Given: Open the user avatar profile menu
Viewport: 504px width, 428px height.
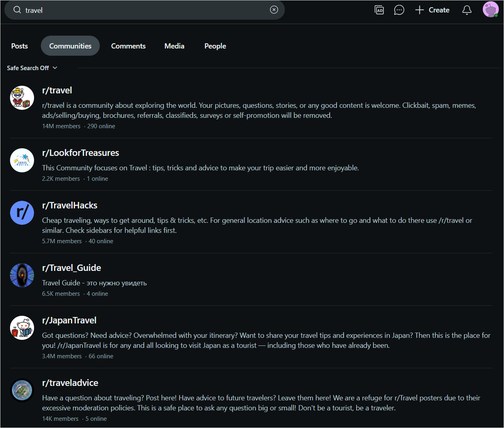Looking at the screenshot, I should [490, 10].
